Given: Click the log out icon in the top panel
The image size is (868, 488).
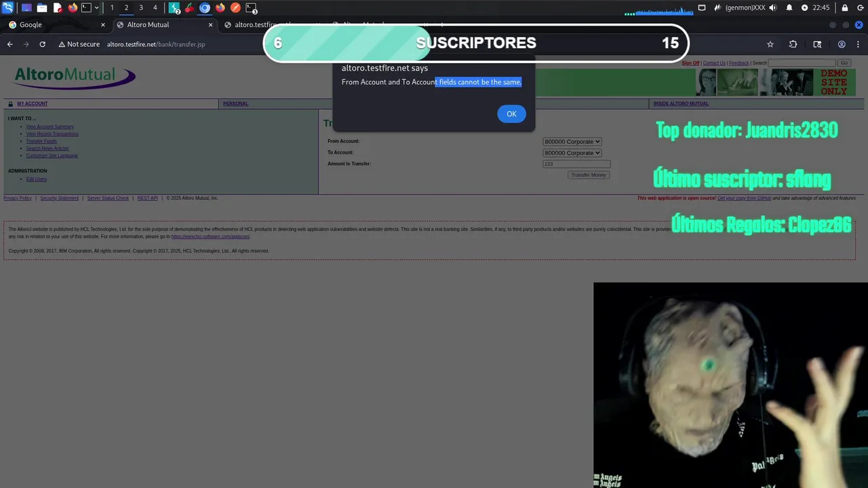Looking at the screenshot, I should click(859, 8).
